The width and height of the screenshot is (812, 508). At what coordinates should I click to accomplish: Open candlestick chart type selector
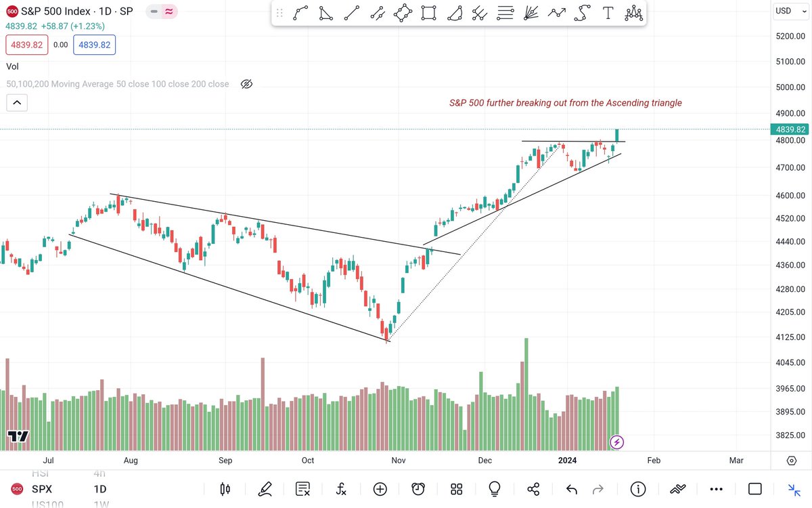coord(225,489)
